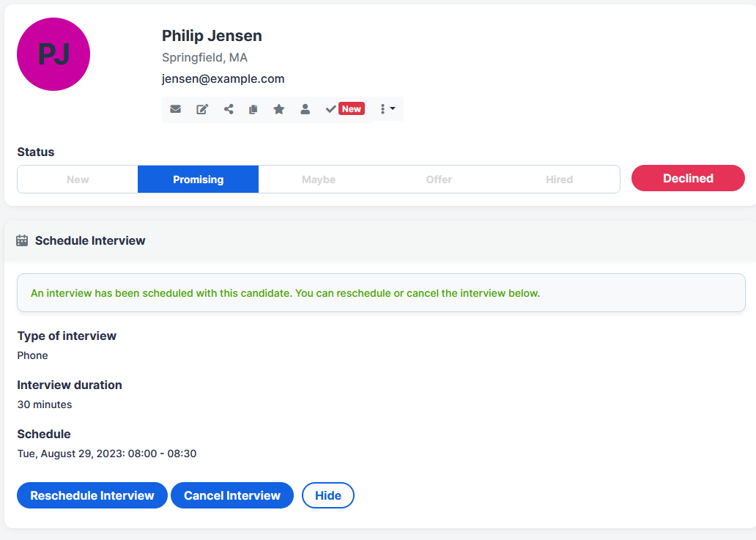Select the Promising status stage
This screenshot has width=756, height=540.
point(198,180)
